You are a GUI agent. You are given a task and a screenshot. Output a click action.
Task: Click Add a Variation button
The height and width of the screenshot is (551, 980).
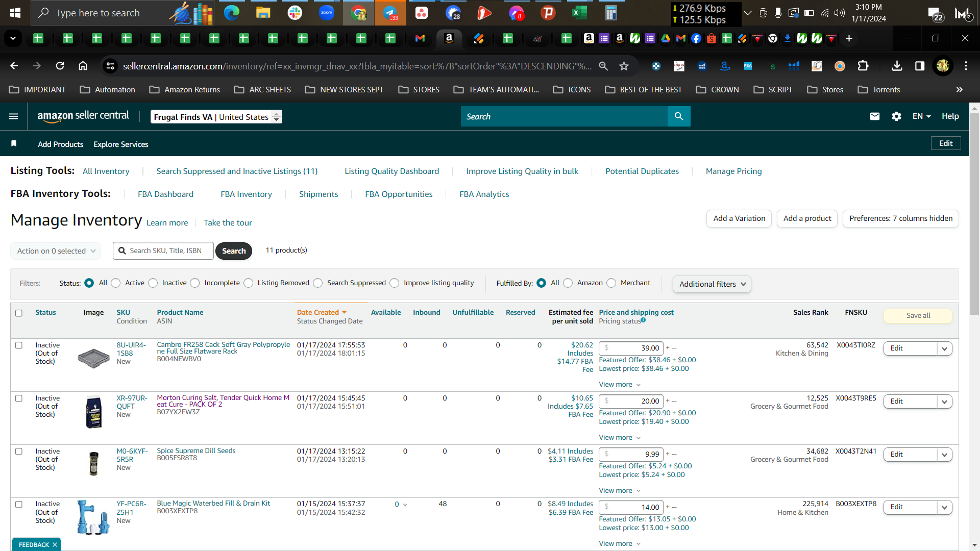click(x=739, y=218)
